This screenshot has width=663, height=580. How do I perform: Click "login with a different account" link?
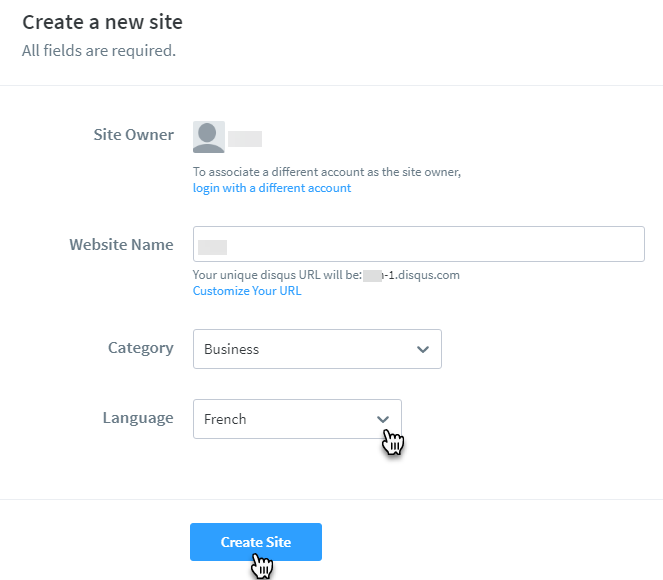(x=272, y=188)
